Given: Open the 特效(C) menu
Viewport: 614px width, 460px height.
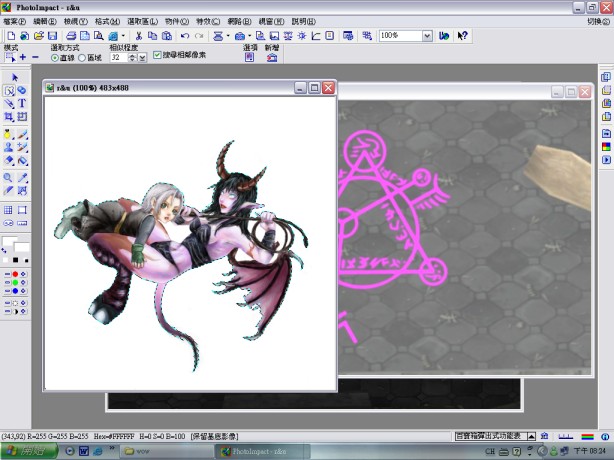Looking at the screenshot, I should pos(208,22).
